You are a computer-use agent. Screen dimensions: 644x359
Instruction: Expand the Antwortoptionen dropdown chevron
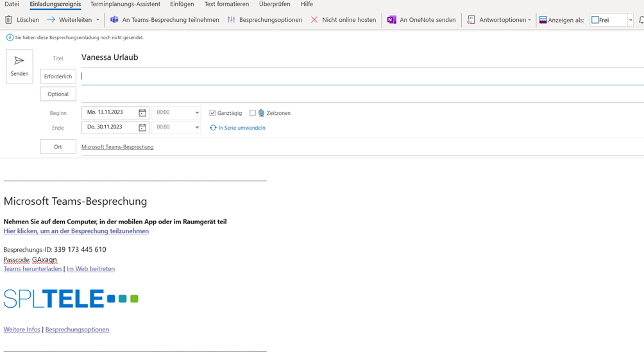529,20
